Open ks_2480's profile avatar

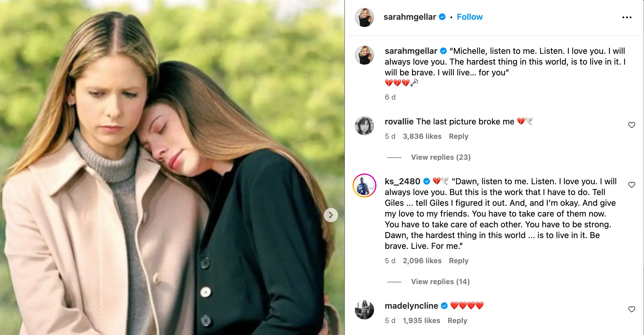coord(364,185)
